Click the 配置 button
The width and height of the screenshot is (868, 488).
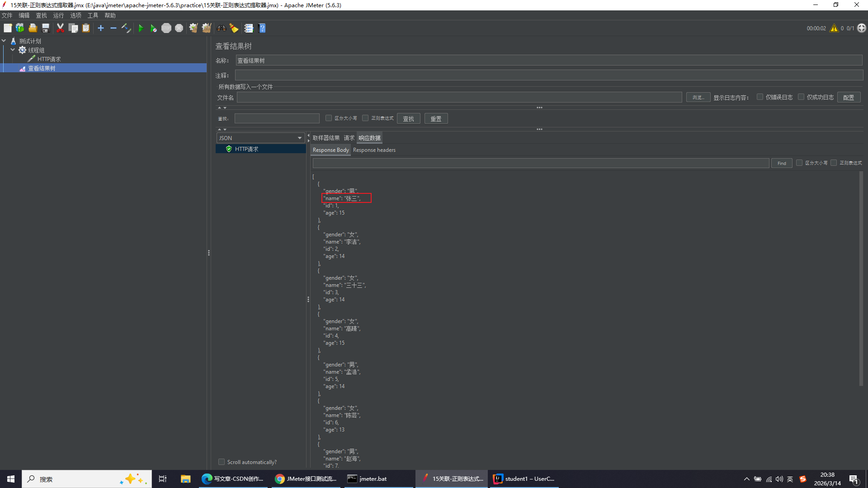[848, 98]
